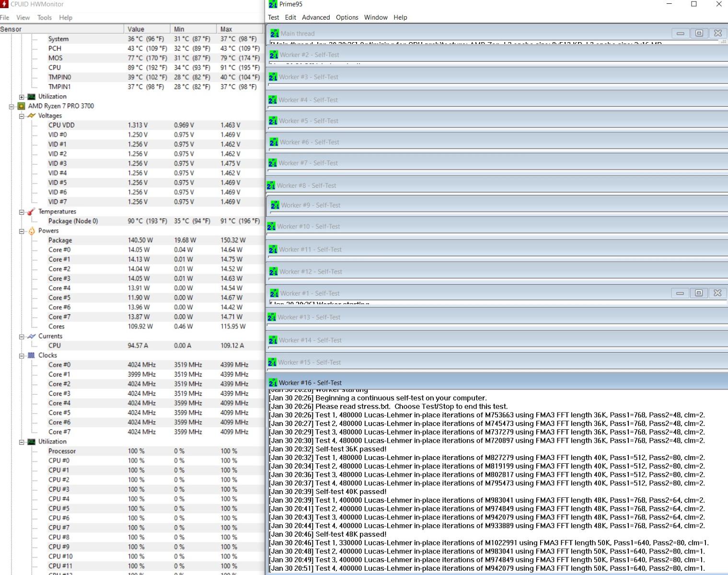Expand the collapsed Utilization node above AMD Ryzen
Screen dimensions: 728x575
(x=22, y=97)
